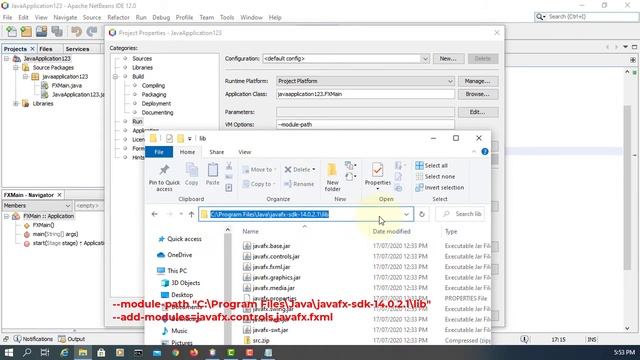The image size is (640, 360).
Task: Select the Packaging category under Build
Action: coord(154,95)
